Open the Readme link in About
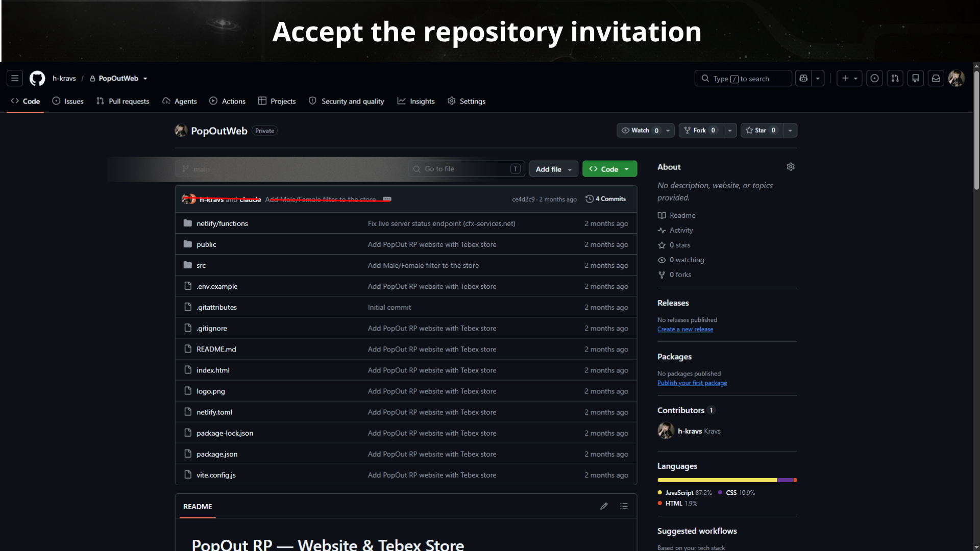The image size is (980, 551). coord(677,215)
